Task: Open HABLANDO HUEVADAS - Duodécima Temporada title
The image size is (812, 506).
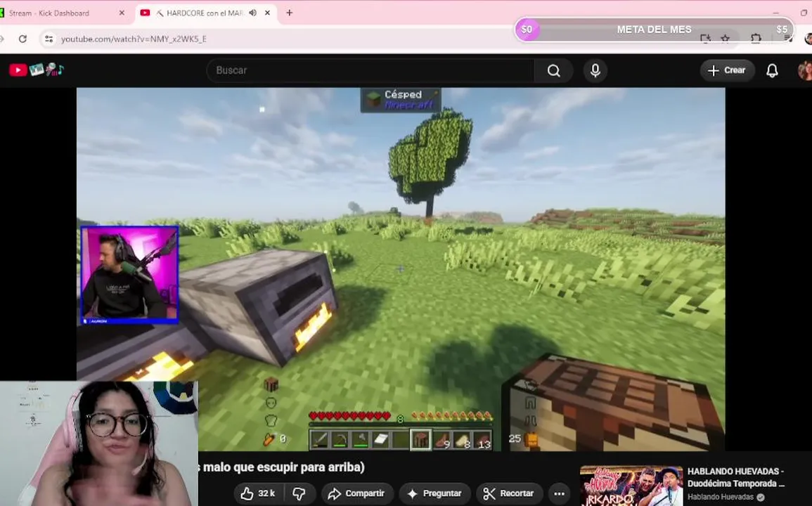Action: coord(736,477)
